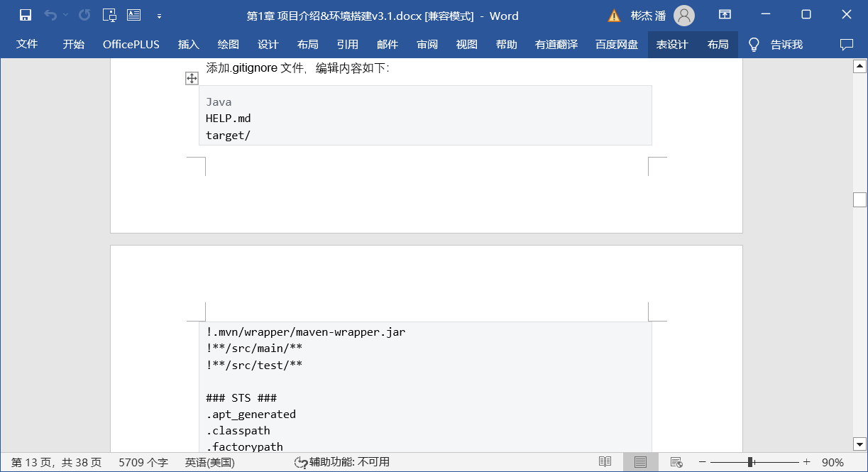868x472 pixels.
Task: Click the vertical scrollbar up arrow
Action: pos(859,66)
